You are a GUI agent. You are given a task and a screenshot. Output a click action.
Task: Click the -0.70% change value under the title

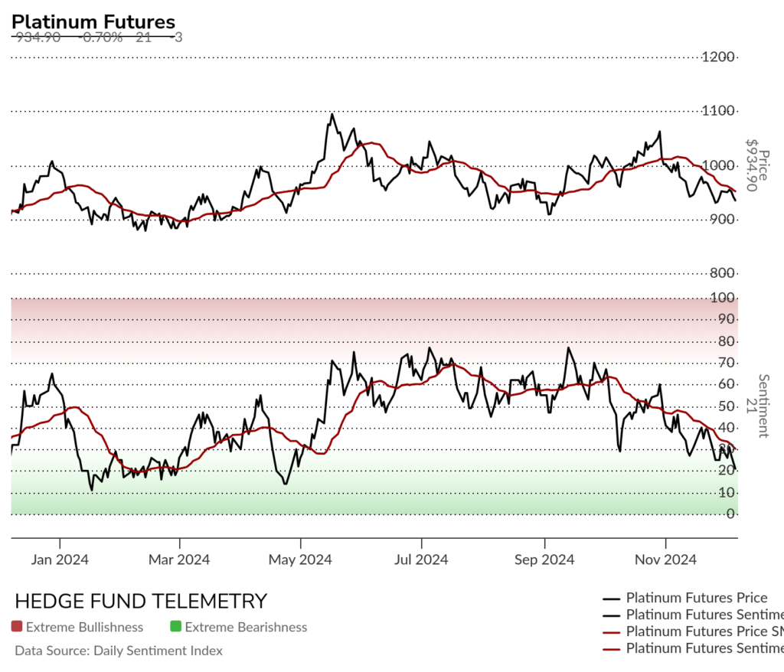pos(100,37)
